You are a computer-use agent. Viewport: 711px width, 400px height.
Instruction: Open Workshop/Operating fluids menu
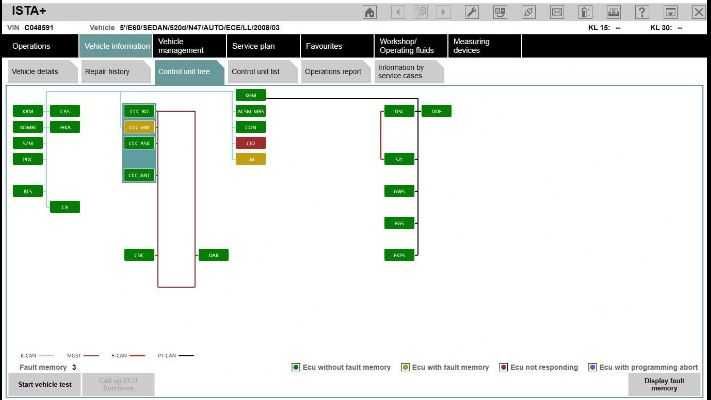[411, 46]
